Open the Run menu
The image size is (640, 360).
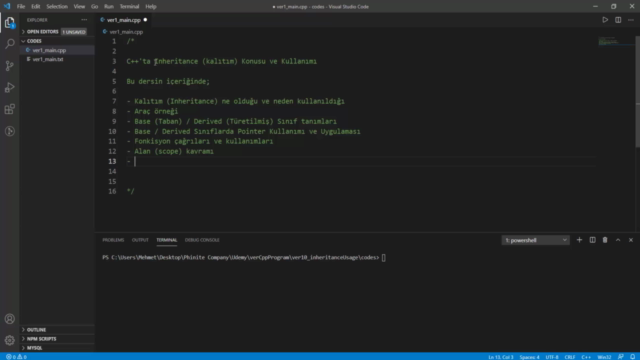click(x=109, y=7)
